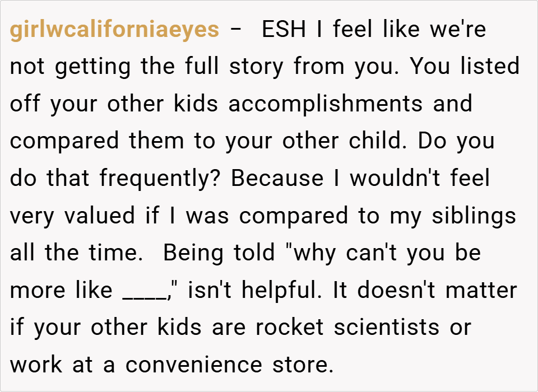Click the words 'You listed'
The width and height of the screenshot is (538, 392).
(x=465, y=67)
